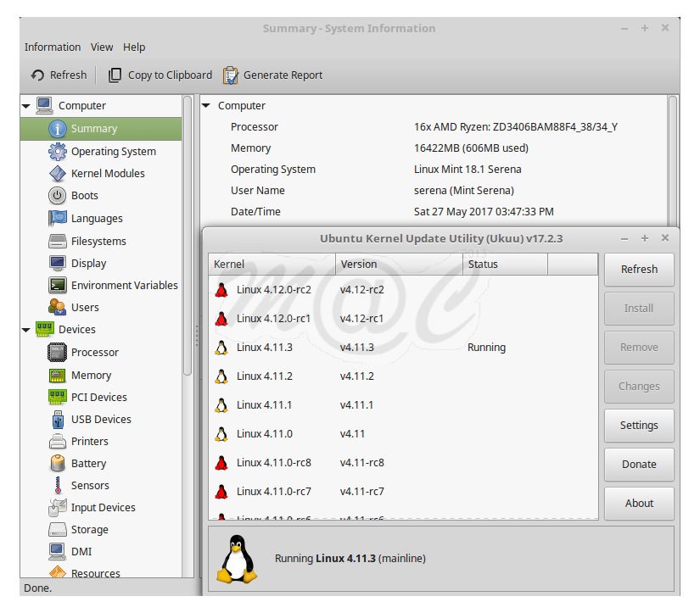Open Operating System gear icon entry
Image resolution: width=700 pixels, height=613 pixels.
[x=58, y=152]
